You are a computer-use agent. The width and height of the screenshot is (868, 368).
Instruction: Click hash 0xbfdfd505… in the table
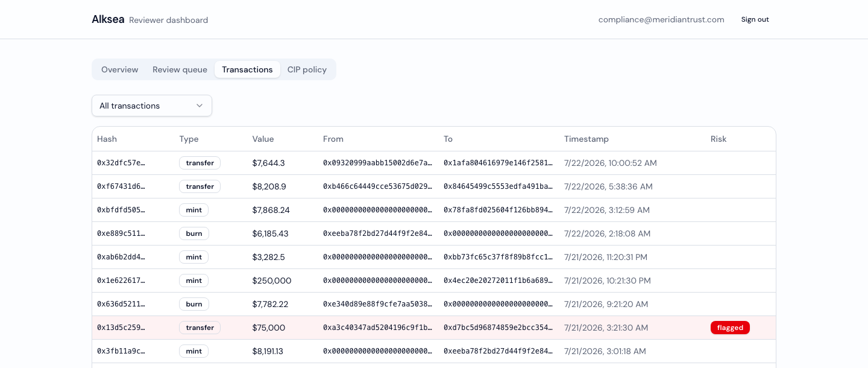tap(121, 210)
